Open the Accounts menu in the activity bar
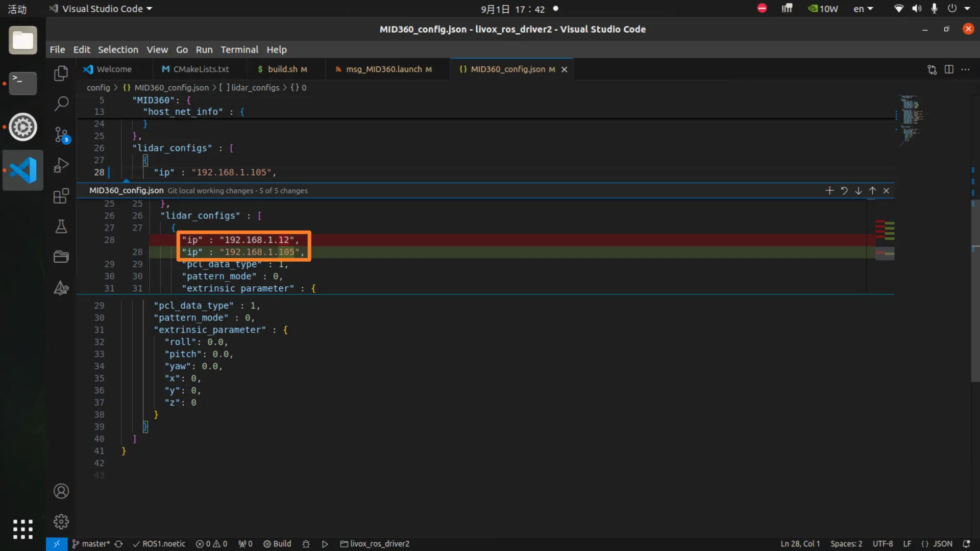 (x=61, y=491)
